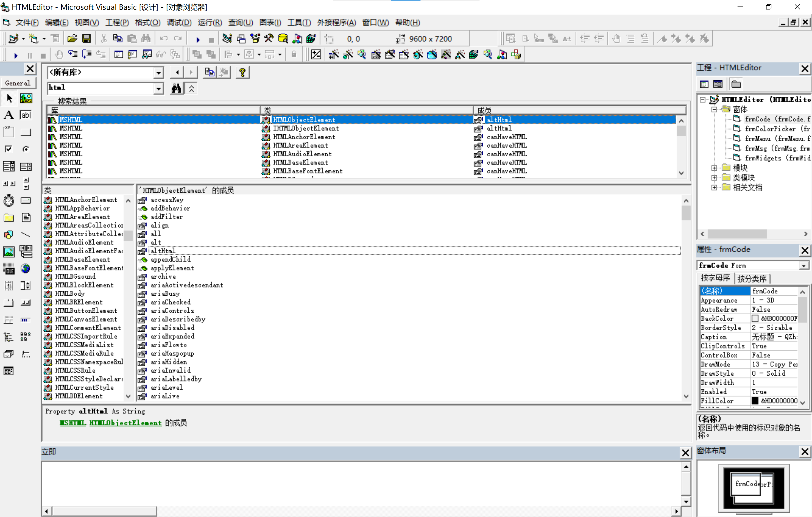Viewport: 812px width, 517px height.
Task: Click the View Object icon in project panel
Action: tap(718, 84)
